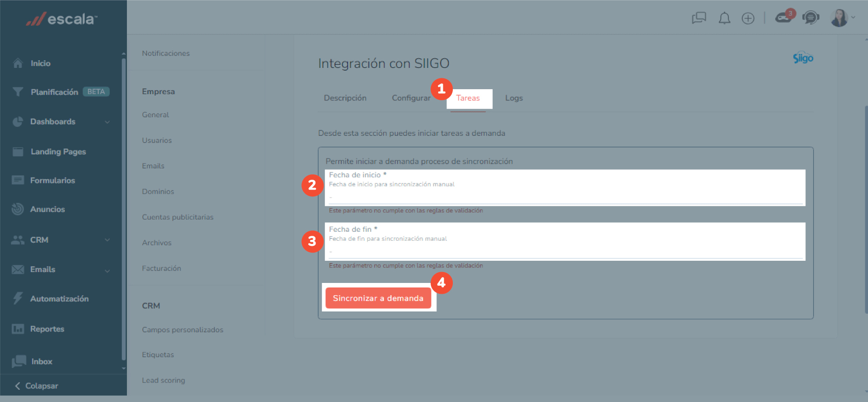
Task: Click the Landing Pages icon
Action: (x=18, y=152)
